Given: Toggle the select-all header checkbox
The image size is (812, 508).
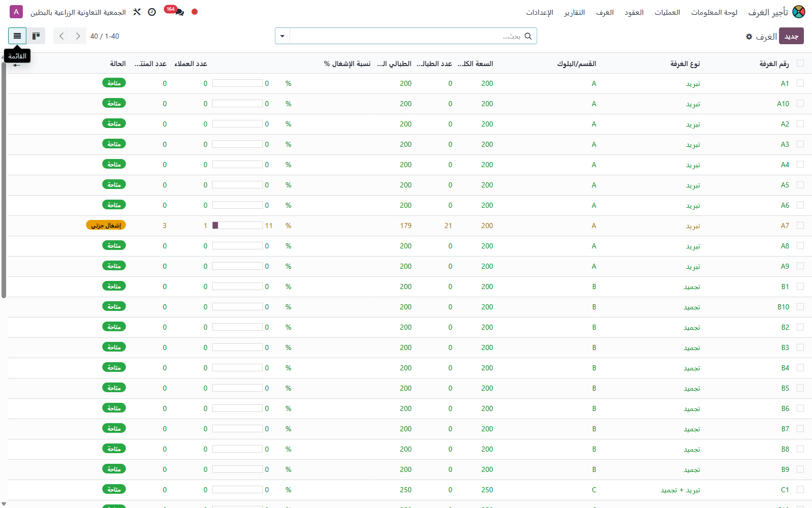Looking at the screenshot, I should pos(800,63).
